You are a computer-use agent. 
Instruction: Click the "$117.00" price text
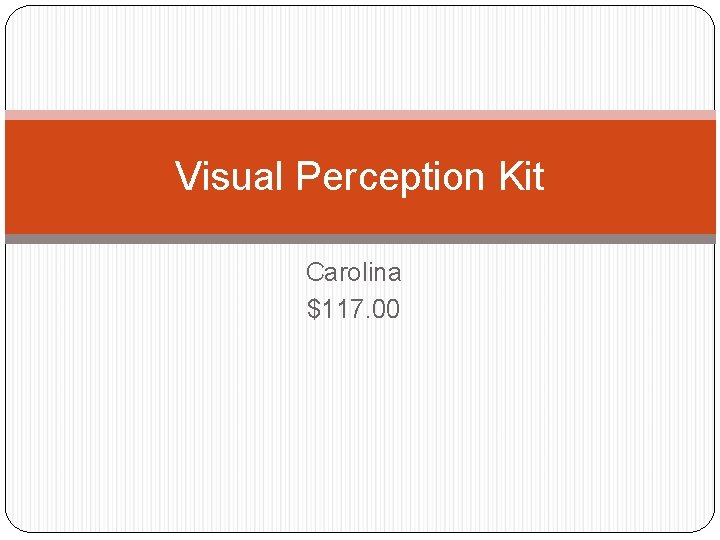click(x=353, y=309)
